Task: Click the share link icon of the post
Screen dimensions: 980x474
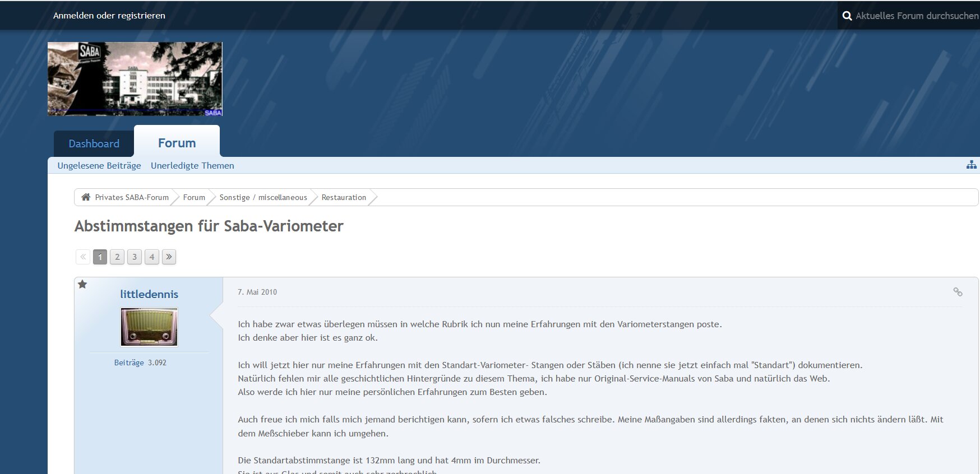Action: pos(958,292)
